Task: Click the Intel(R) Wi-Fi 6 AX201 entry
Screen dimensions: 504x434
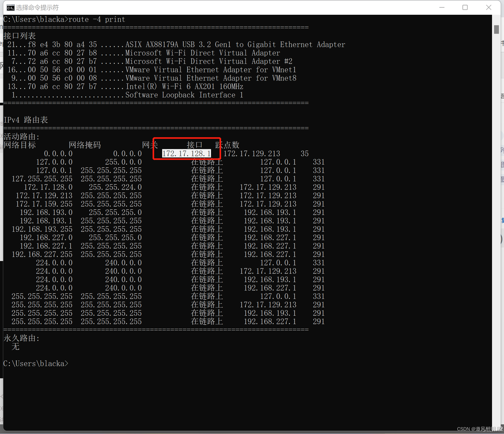Action: 184,86
